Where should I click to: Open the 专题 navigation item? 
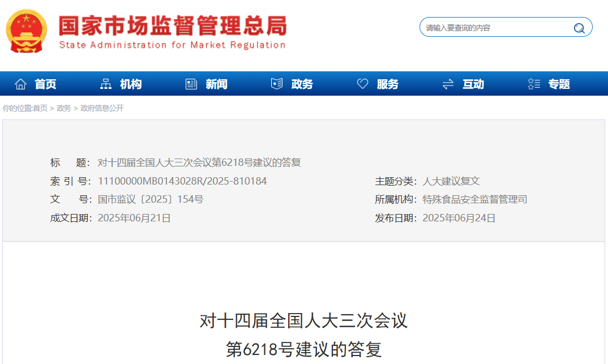(x=559, y=84)
